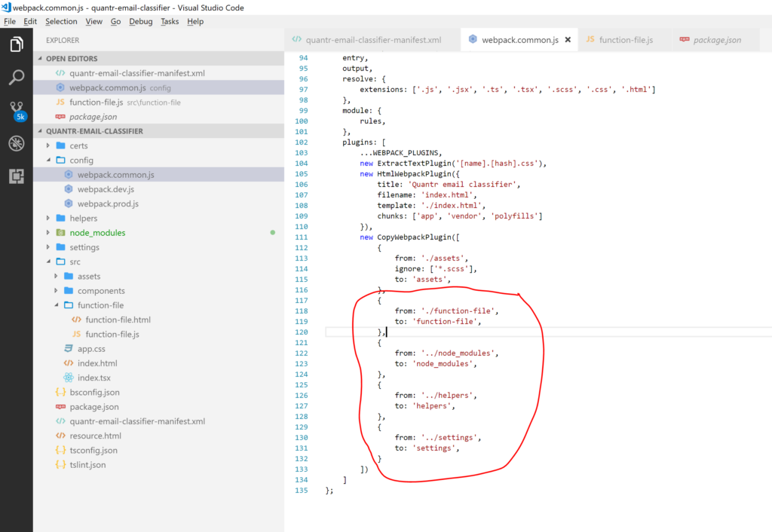Click the npm icon on package.json tab
Image resolution: width=772 pixels, height=532 pixels.
click(x=685, y=39)
